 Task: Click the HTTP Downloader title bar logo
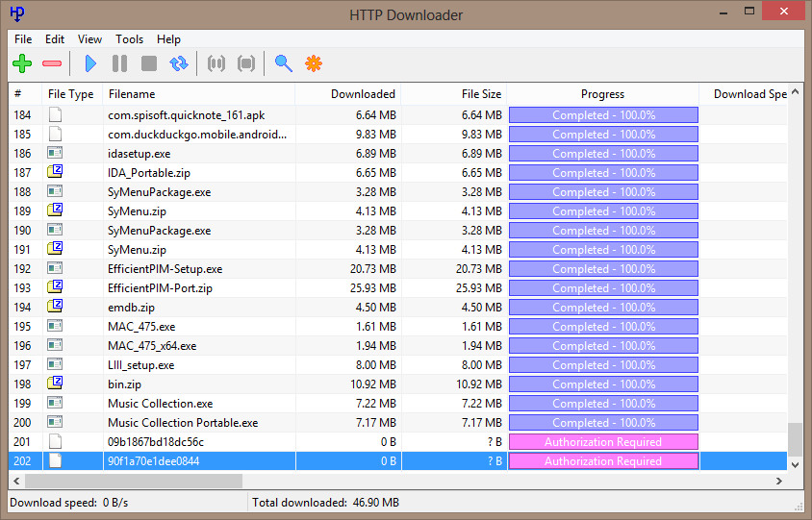[17, 13]
